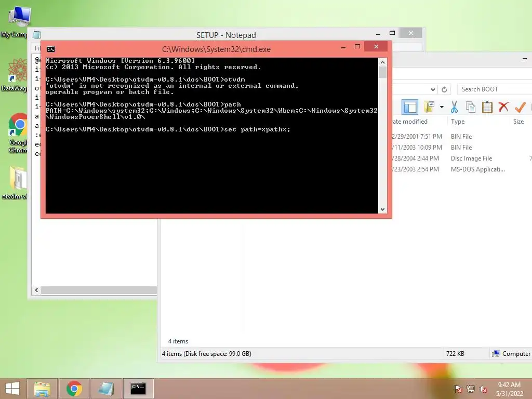This screenshot has width=532, height=399.
Task: Select the Disc Image File row
Action: 461,158
